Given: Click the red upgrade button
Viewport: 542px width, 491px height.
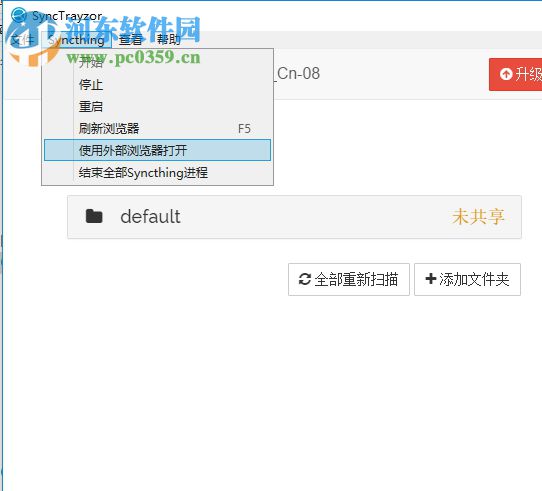Looking at the screenshot, I should [x=515, y=74].
